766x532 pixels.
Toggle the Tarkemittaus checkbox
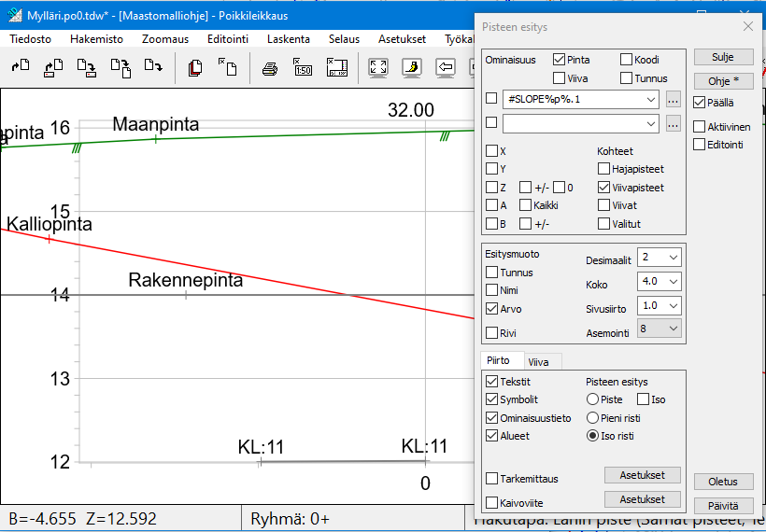(492, 479)
